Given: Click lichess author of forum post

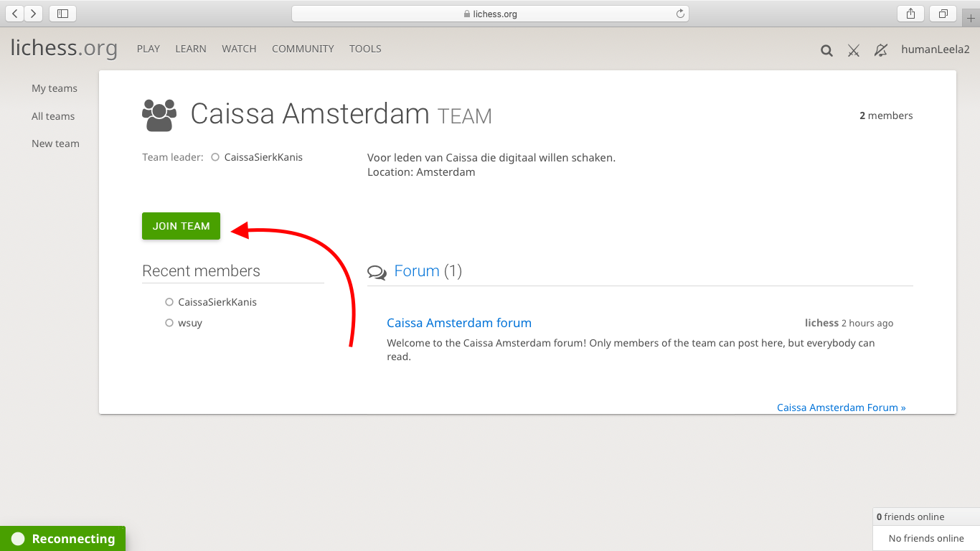Looking at the screenshot, I should click(821, 323).
